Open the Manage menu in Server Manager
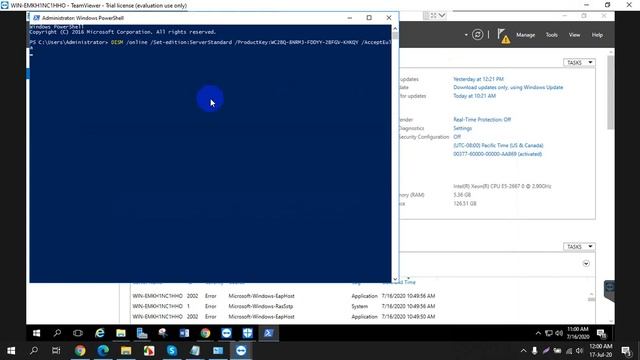 point(525,35)
